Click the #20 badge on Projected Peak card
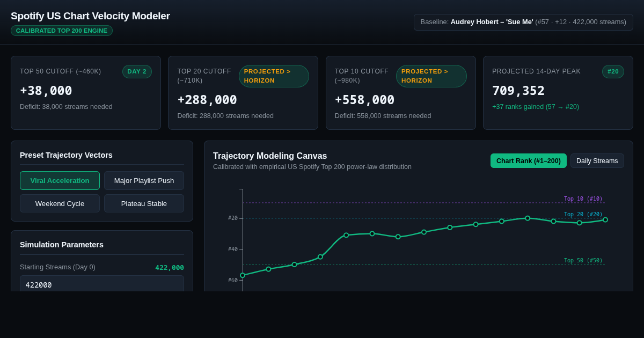Image resolution: width=644 pixels, height=338 pixels. click(x=613, y=71)
